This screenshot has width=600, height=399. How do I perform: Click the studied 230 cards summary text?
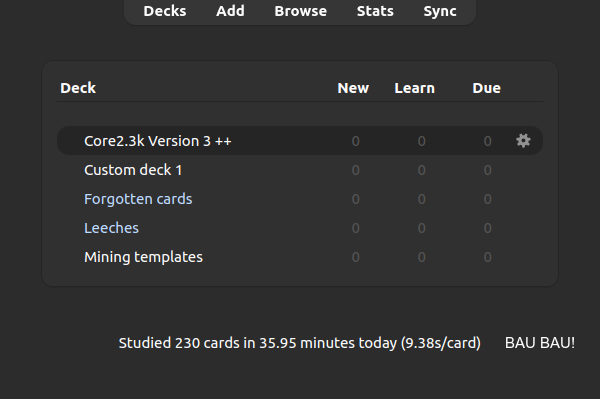click(300, 343)
